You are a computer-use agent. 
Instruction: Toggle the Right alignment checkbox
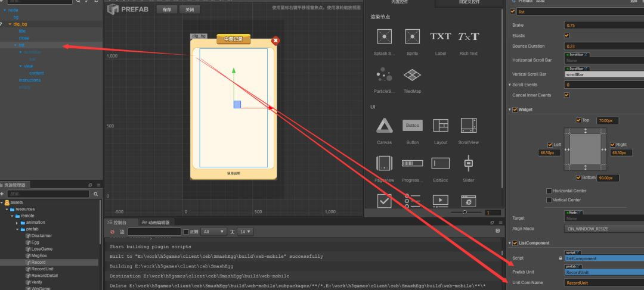tap(612, 145)
